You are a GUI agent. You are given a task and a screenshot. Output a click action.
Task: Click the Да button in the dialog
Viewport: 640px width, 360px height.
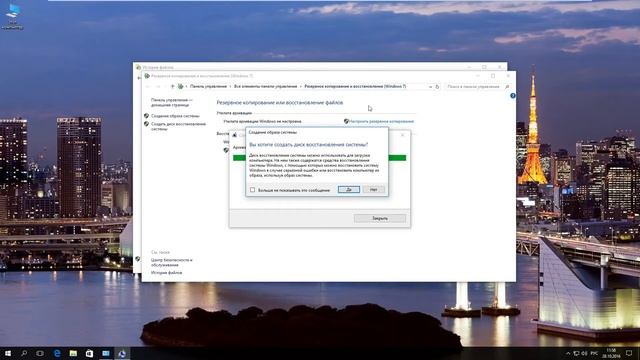click(x=349, y=189)
